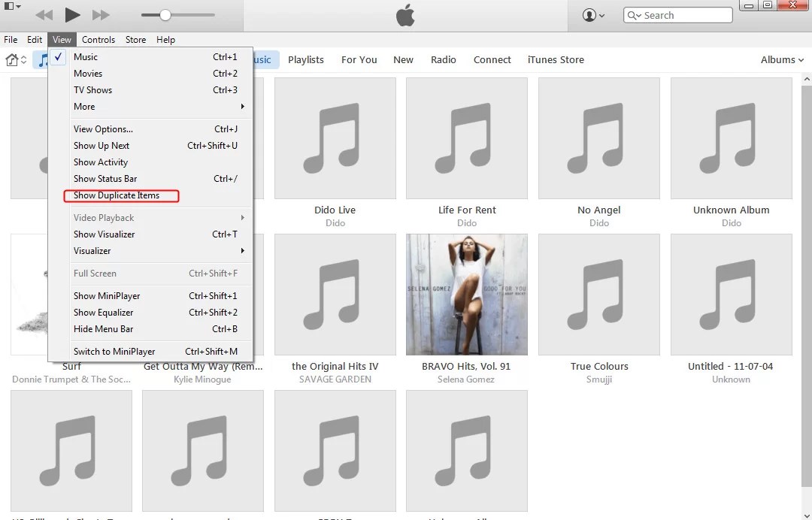812x520 pixels.
Task: Click the Rewind playback icon
Action: coord(44,14)
